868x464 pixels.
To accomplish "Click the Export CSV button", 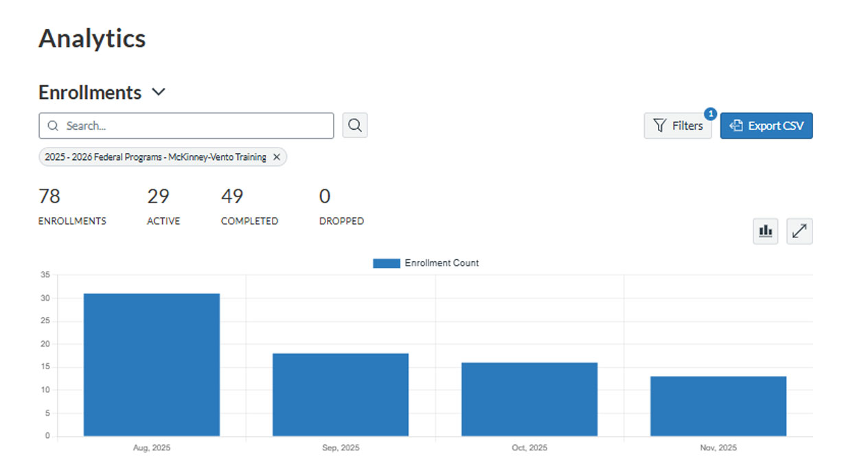I will (x=766, y=126).
